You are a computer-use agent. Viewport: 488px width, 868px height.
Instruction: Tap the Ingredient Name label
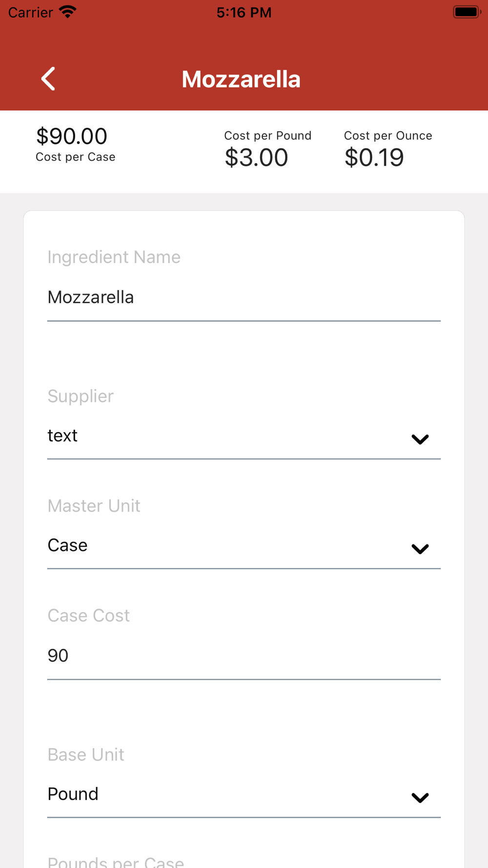(x=114, y=257)
